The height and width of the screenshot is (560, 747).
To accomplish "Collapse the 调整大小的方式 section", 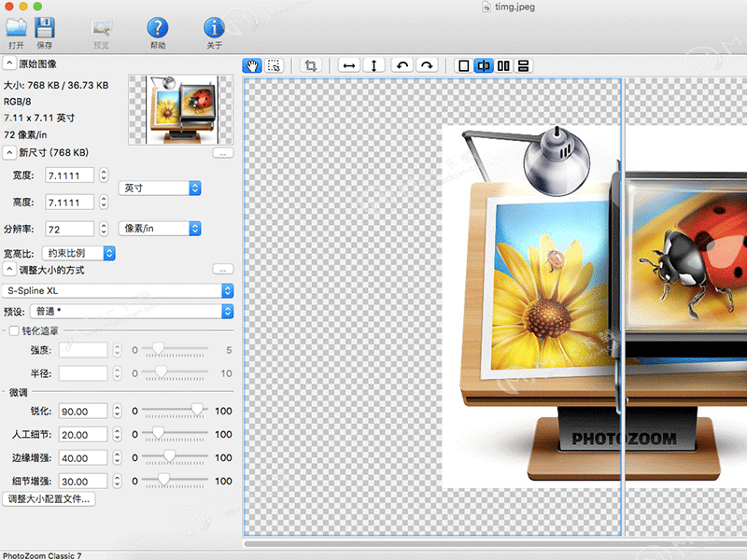I will click(9, 270).
